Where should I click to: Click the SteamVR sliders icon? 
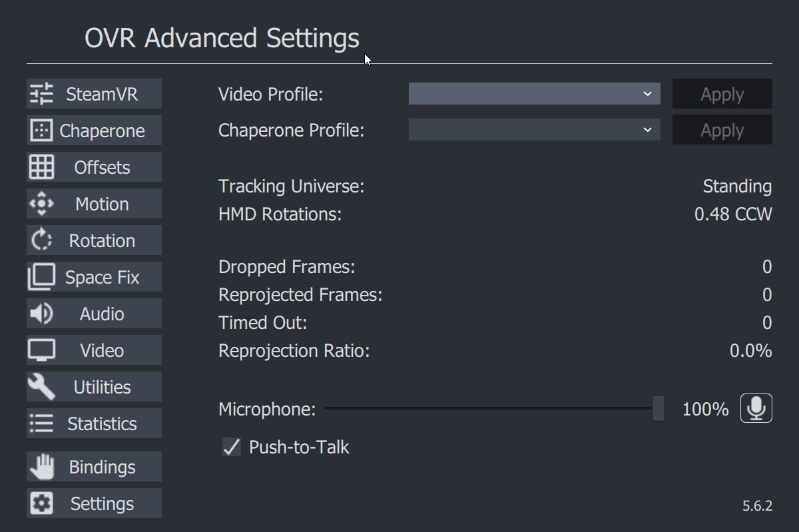(41, 94)
